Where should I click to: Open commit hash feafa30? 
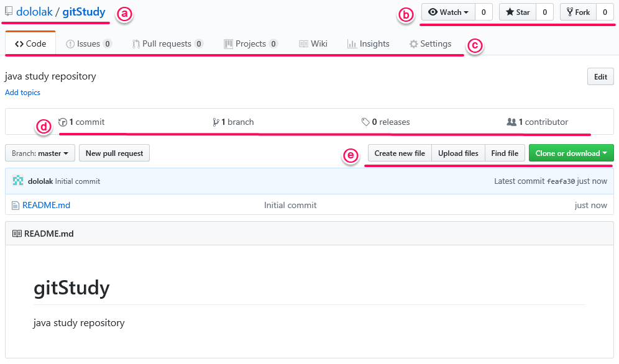(x=561, y=181)
